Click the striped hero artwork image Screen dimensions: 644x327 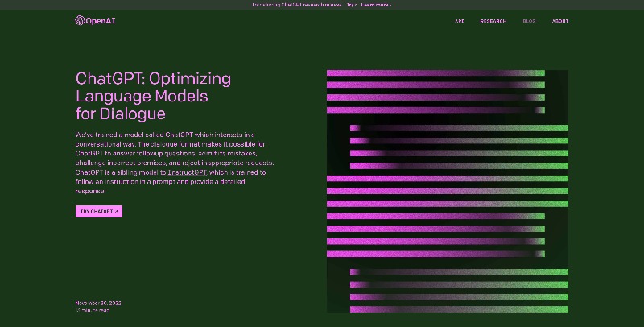(x=447, y=190)
